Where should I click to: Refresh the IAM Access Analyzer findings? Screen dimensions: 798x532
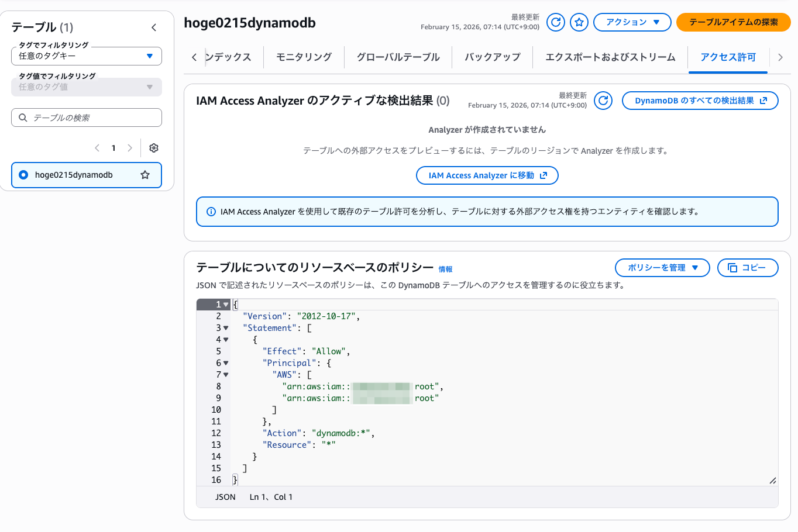[x=603, y=101]
